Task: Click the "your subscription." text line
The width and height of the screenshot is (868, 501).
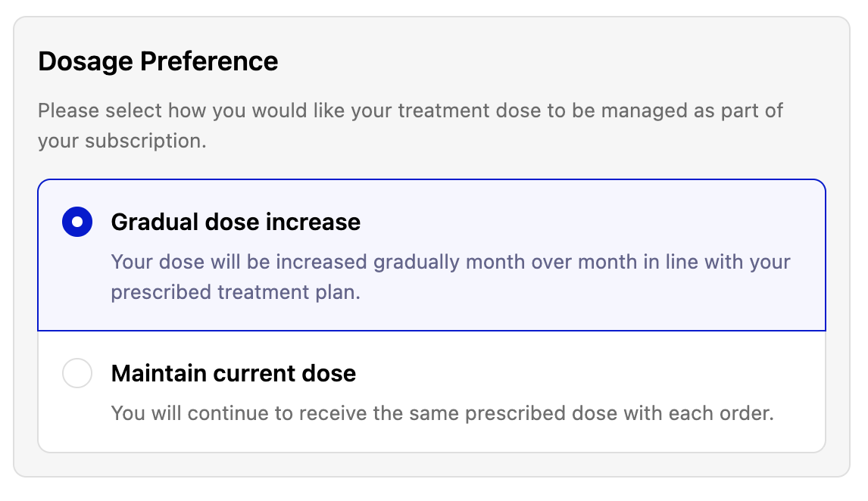Action: point(122,142)
